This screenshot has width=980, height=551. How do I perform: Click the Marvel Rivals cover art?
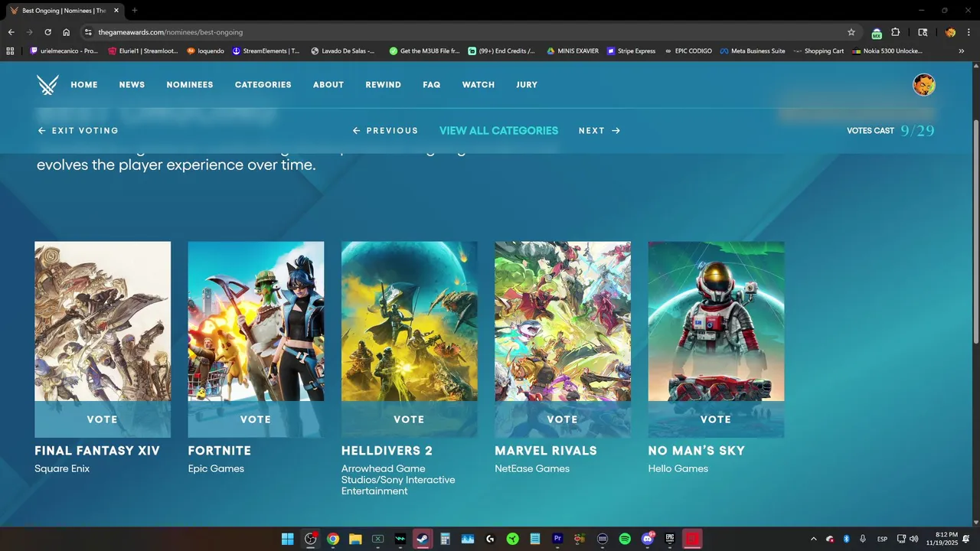(563, 321)
